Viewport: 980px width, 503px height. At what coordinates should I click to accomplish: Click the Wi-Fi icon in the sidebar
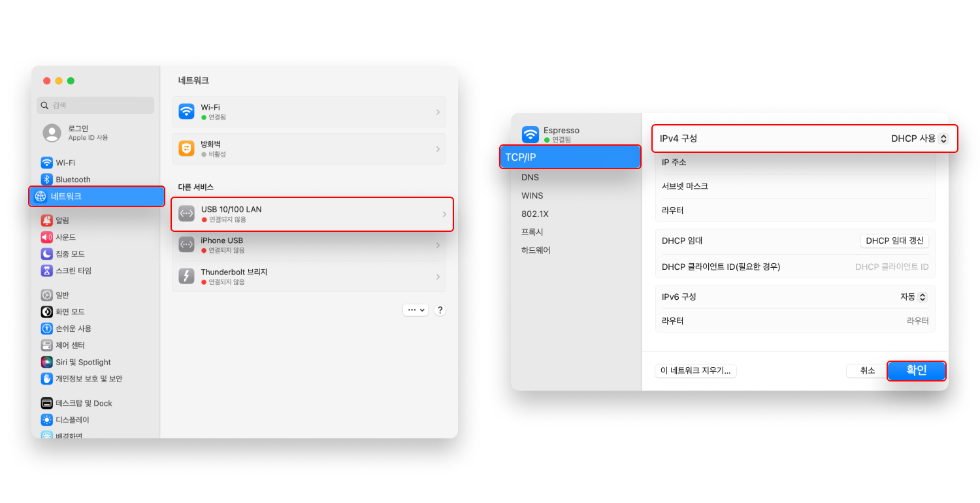(46, 163)
